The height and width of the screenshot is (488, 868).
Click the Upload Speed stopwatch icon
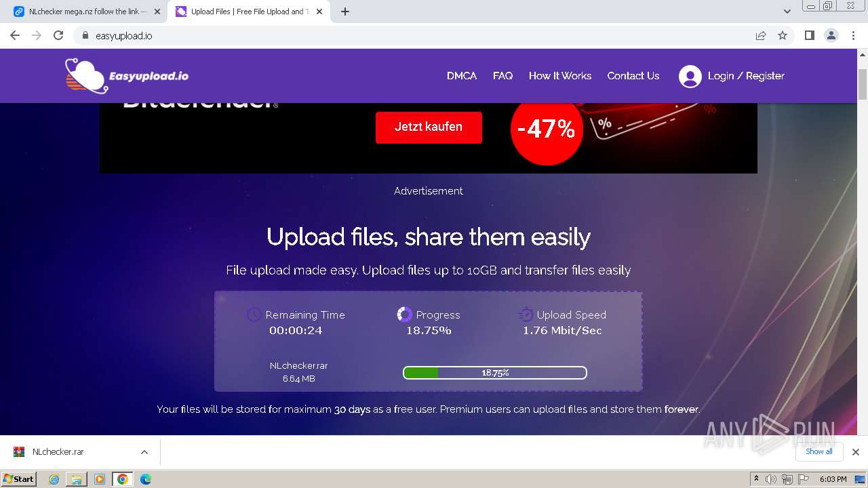coord(526,314)
